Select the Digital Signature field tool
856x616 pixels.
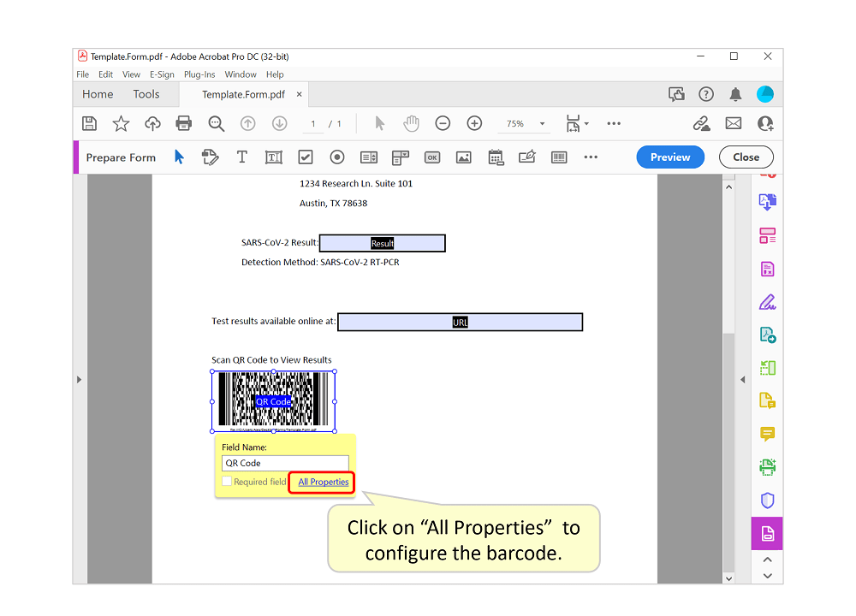pyautogui.click(x=526, y=157)
